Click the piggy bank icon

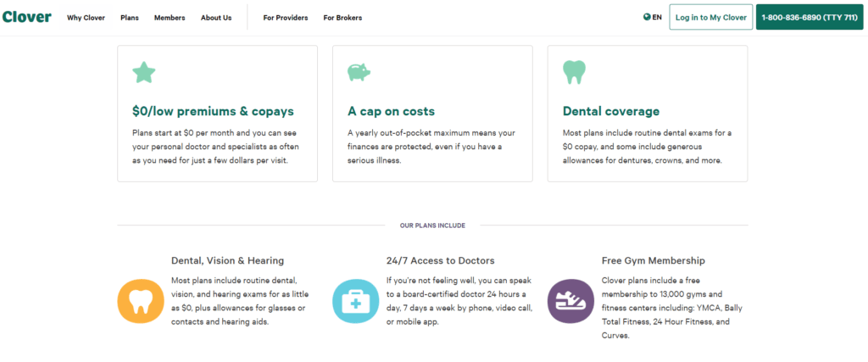(x=359, y=72)
